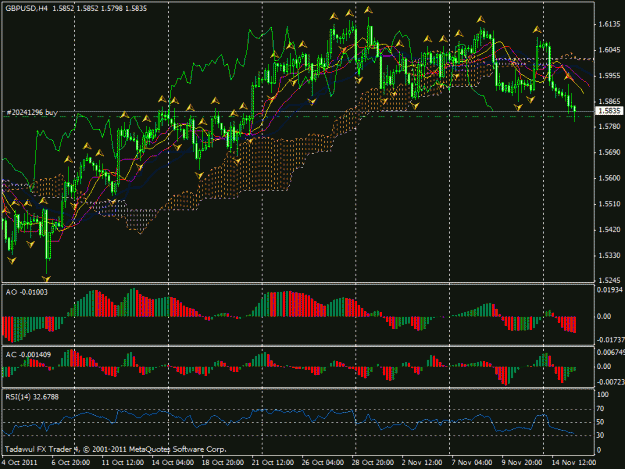Click the 4 Oct 2011 date label
This screenshot has height=469, width=625.
tap(19, 463)
